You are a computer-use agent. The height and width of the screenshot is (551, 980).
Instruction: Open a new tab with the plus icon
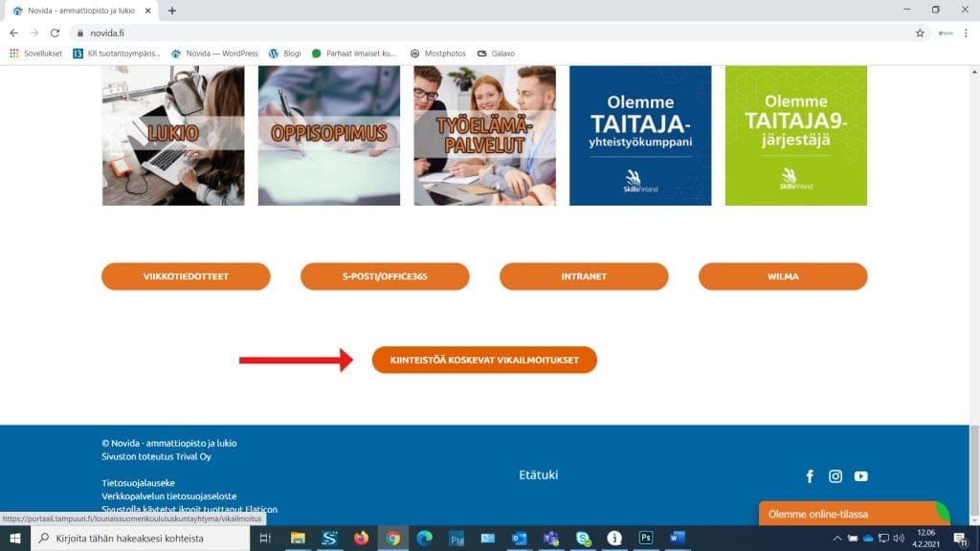click(172, 11)
